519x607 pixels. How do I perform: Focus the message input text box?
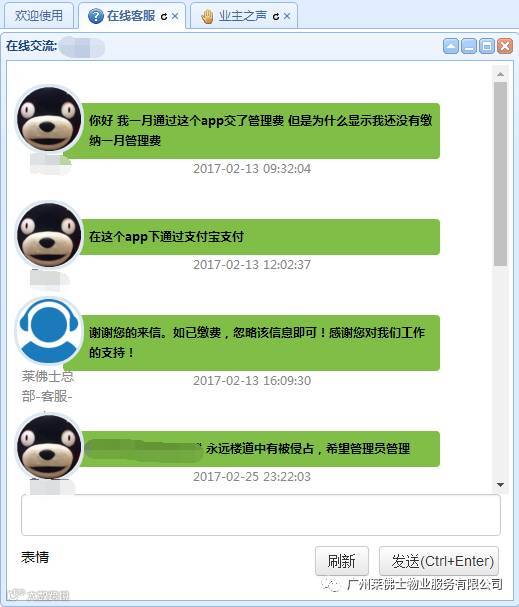tap(261, 515)
